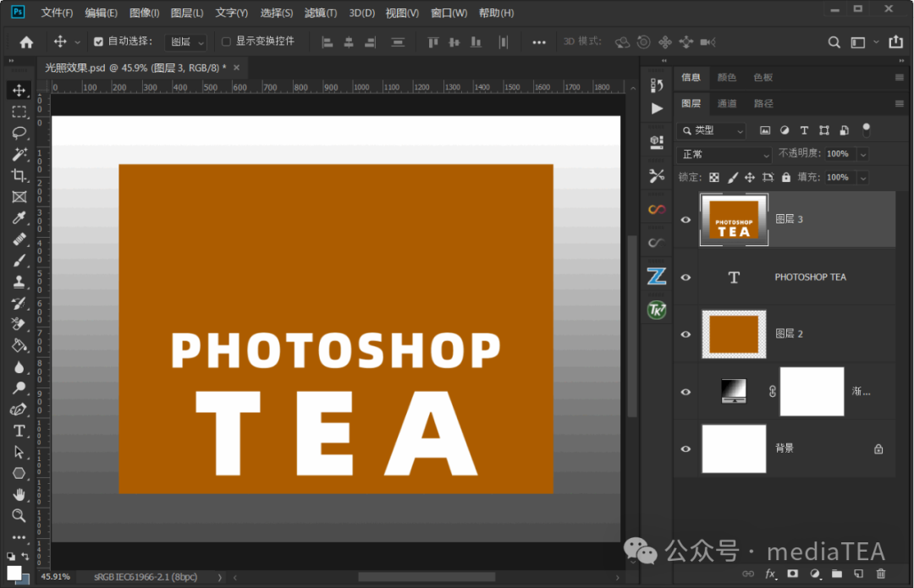Expand the opacity slider dropdown
Image resolution: width=914 pixels, height=588 pixels.
point(863,155)
